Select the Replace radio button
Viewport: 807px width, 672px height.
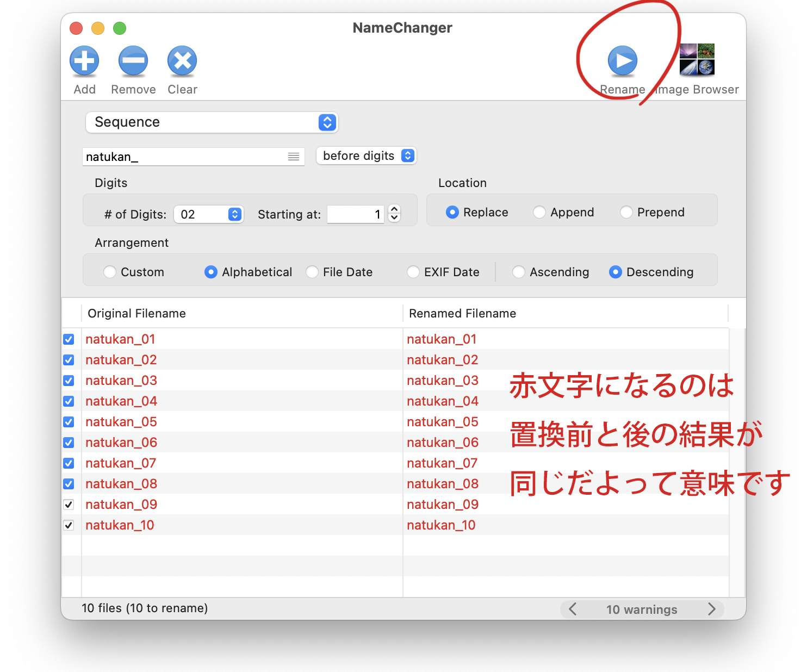point(452,212)
